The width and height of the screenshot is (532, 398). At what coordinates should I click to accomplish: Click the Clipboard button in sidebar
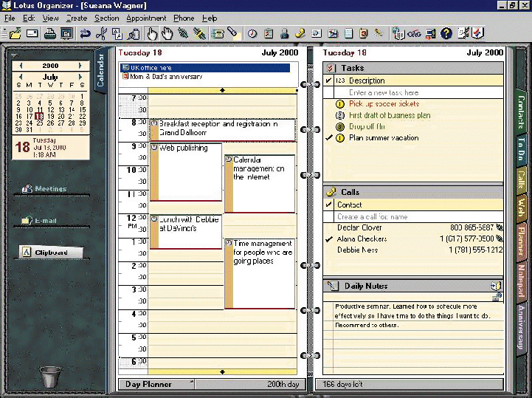tap(50, 253)
